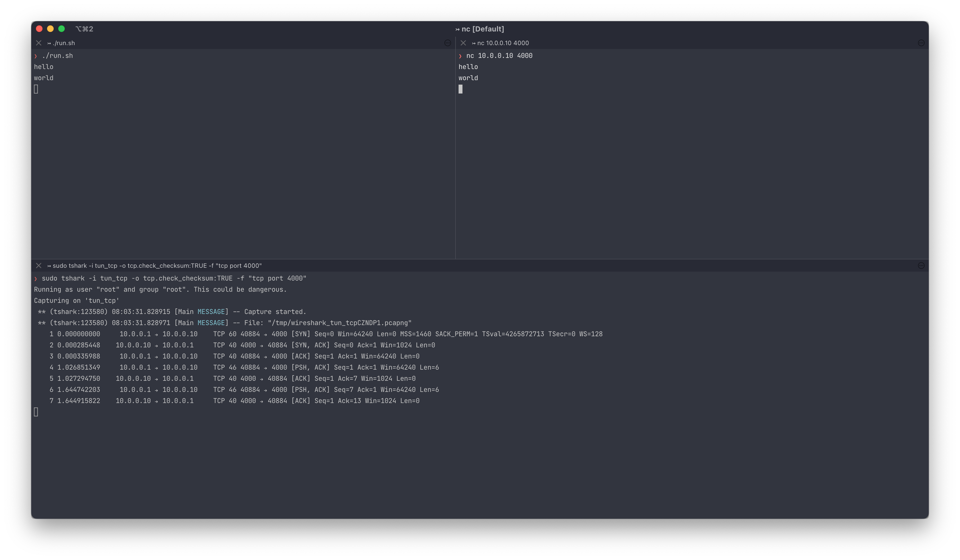Close the ./run.sh pane with its X icon
Viewport: 960px width, 560px height.
pyautogui.click(x=38, y=43)
